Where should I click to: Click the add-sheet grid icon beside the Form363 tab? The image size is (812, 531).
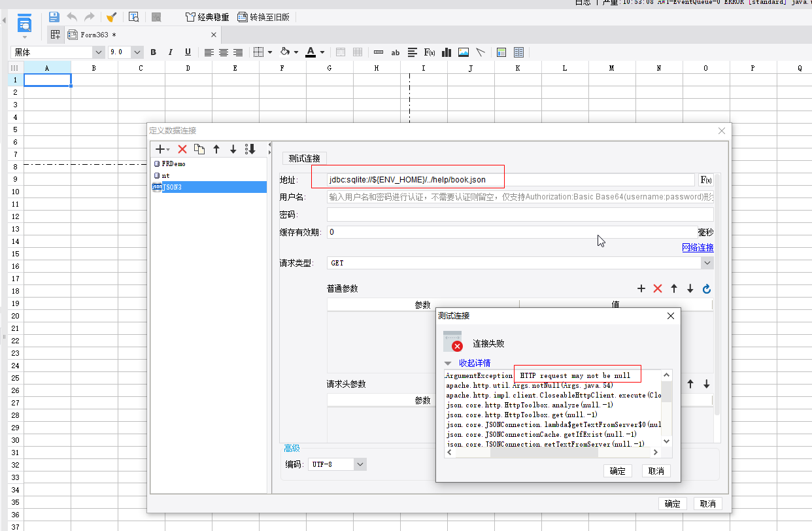pos(56,35)
